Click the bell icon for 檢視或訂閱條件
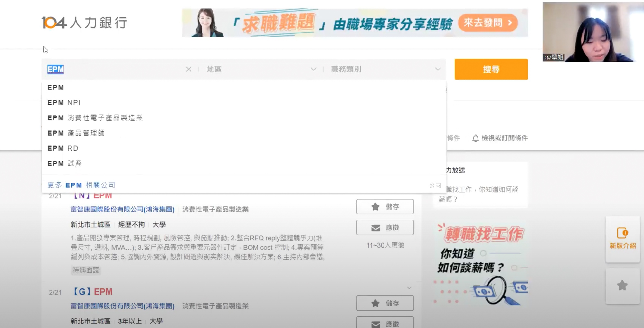Screen dimensions: 644x328 tap(475, 138)
